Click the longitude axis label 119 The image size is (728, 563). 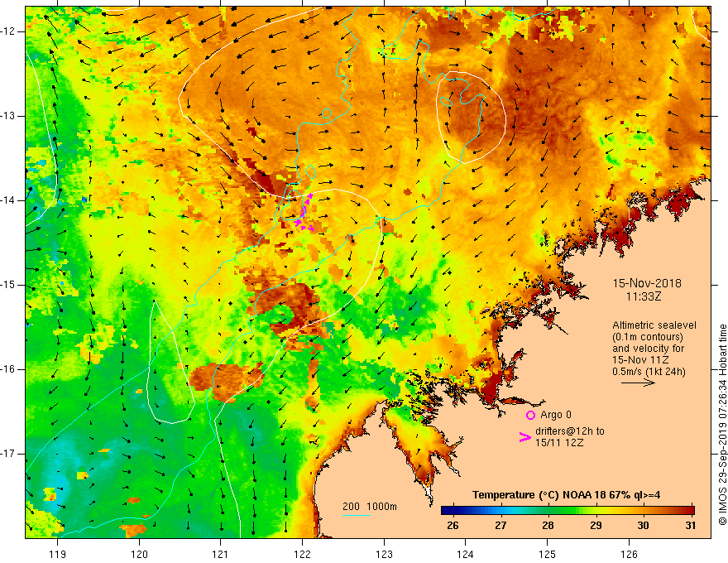(57, 554)
